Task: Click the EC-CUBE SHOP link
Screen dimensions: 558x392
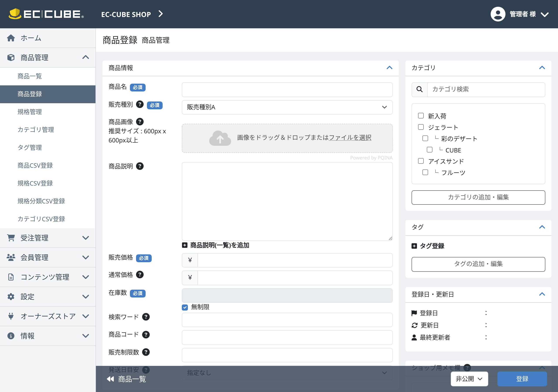Action: pos(126,14)
